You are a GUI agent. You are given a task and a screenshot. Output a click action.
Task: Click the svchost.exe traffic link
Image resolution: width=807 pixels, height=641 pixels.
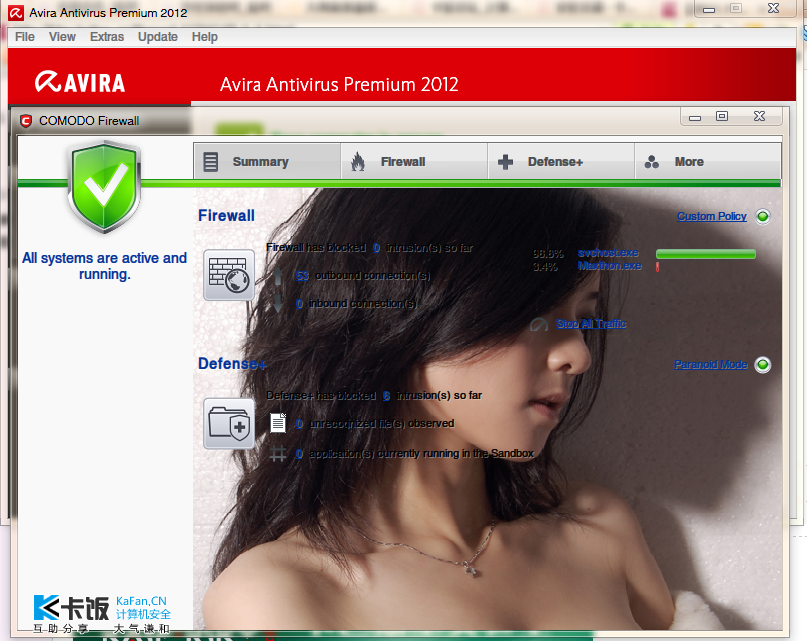608,254
